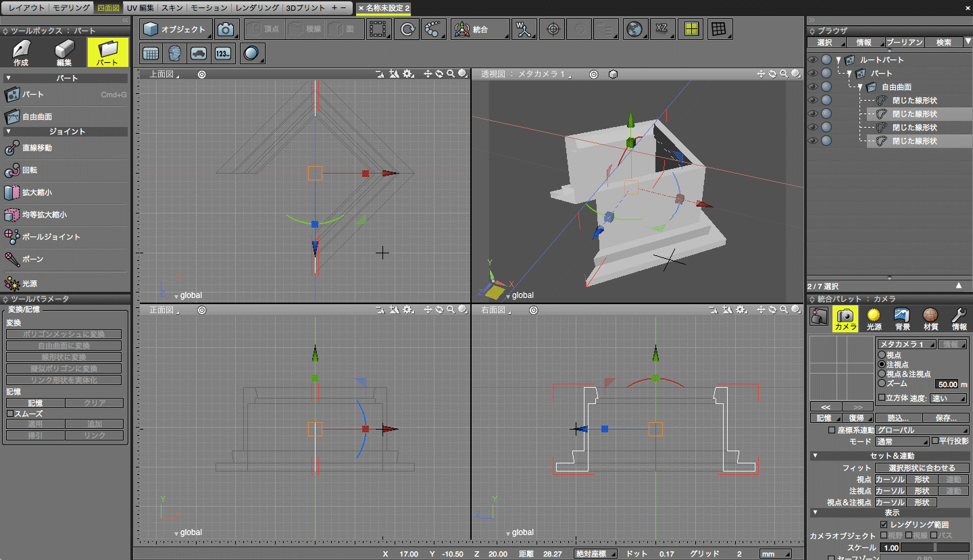Viewport: 973px width, 560px height.
Task: Switch to the UV 編集 tab
Action: 141,7
